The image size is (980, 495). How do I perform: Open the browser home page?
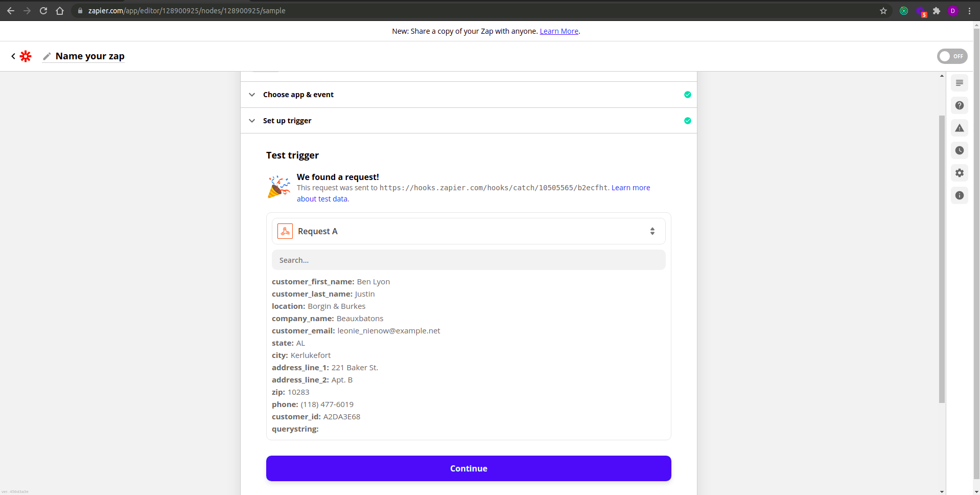click(x=60, y=11)
